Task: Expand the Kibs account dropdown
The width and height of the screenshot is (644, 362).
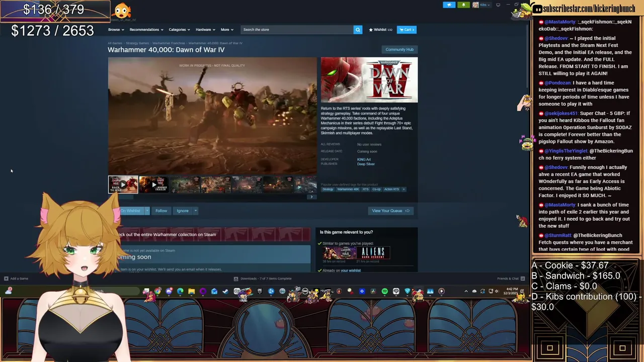Action: [484, 5]
